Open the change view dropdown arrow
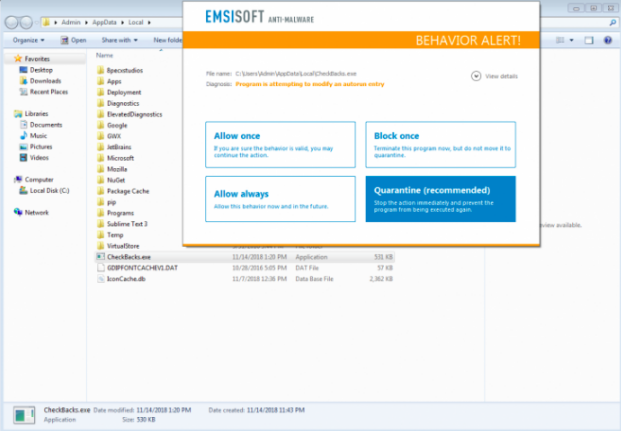Screen dimensions: 621x431 point(571,40)
